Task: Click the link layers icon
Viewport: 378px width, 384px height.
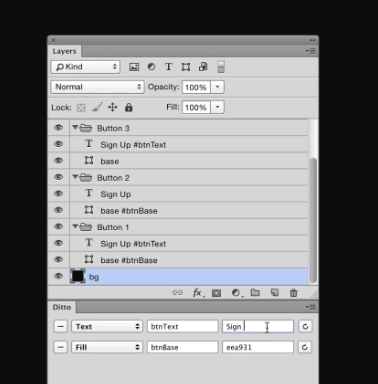Action: [x=177, y=293]
